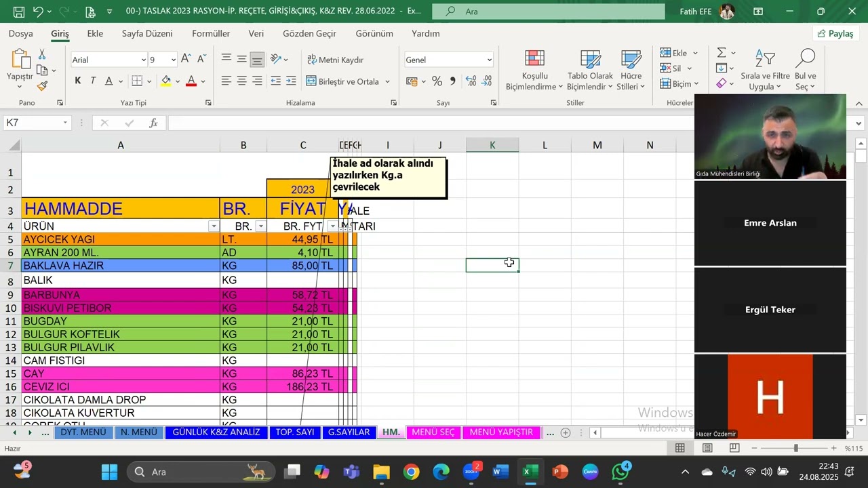Open Koşullu Biçimlendirme menu
The height and width of the screenshot is (488, 868).
[534, 70]
